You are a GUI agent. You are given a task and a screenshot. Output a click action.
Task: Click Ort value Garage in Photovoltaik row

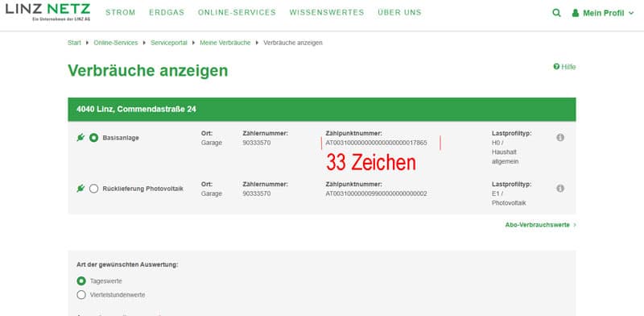[x=212, y=193]
